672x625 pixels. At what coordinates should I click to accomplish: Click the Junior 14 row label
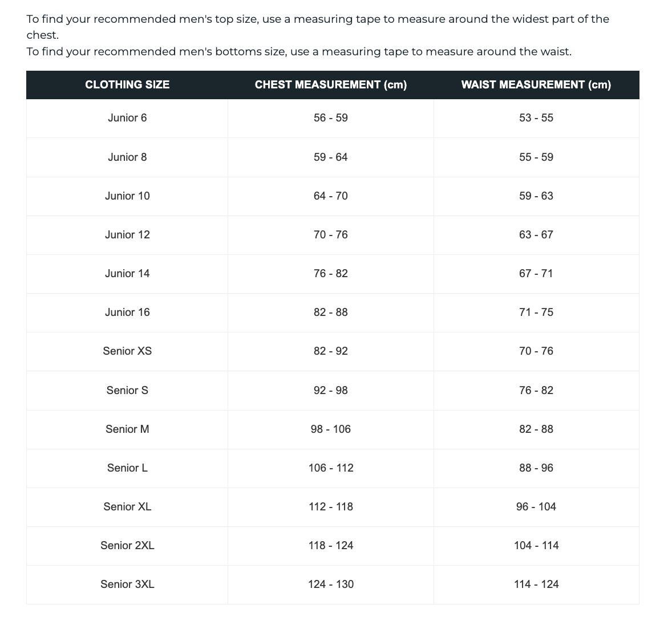click(127, 274)
